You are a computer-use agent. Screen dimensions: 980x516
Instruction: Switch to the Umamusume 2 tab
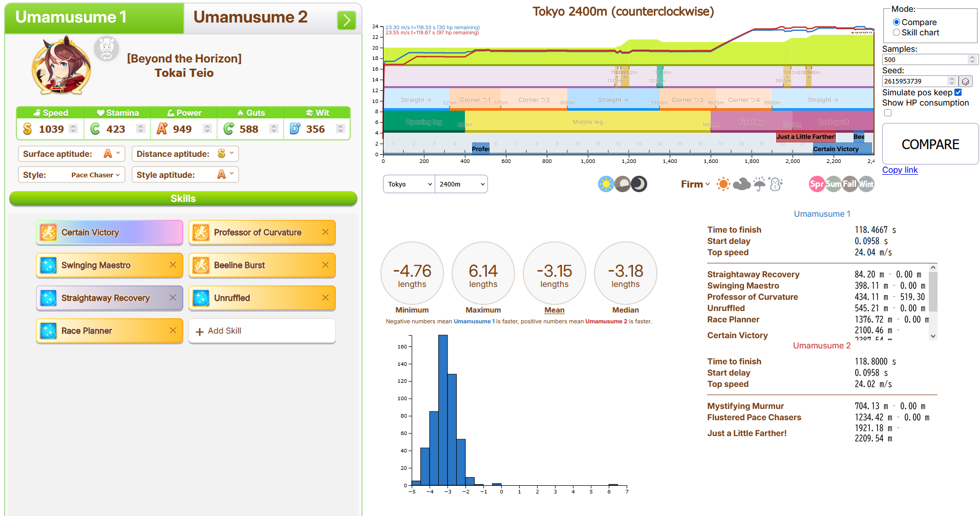click(251, 17)
